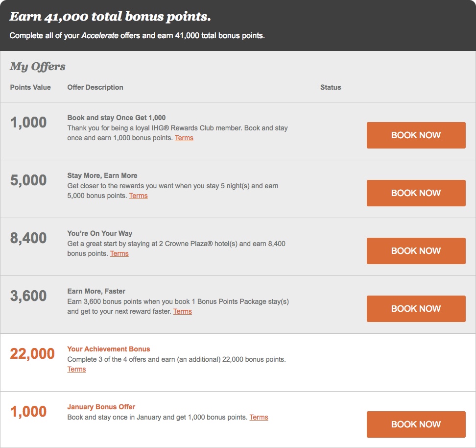Screen dimensions: 476x448
Task: Open Terms under Your Achievement Bonus
Action: (76, 369)
